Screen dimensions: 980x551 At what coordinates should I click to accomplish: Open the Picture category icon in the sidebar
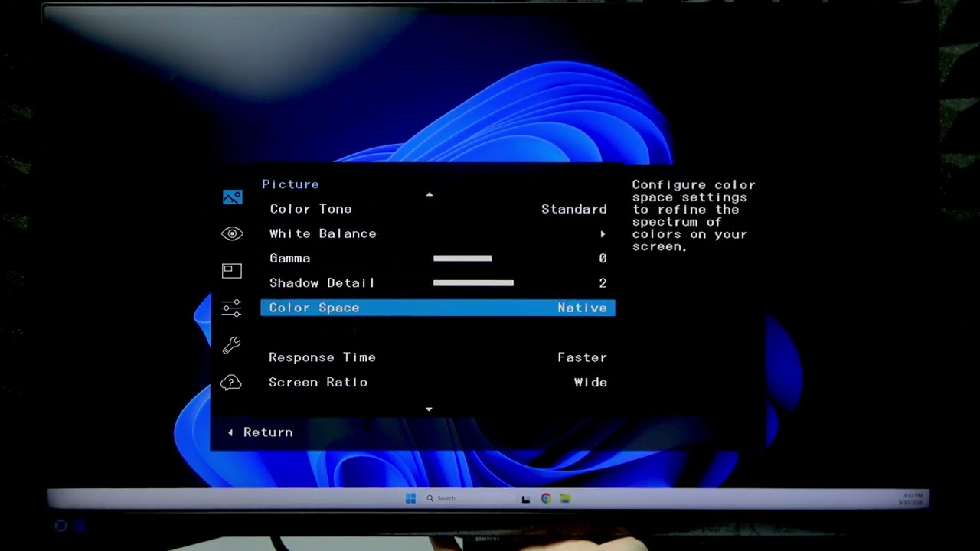pyautogui.click(x=232, y=197)
